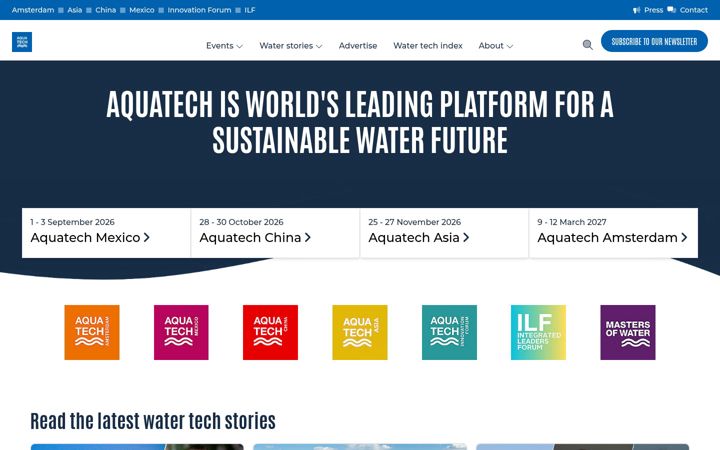The image size is (720, 450).
Task: Go to China in the top bar
Action: point(105,10)
